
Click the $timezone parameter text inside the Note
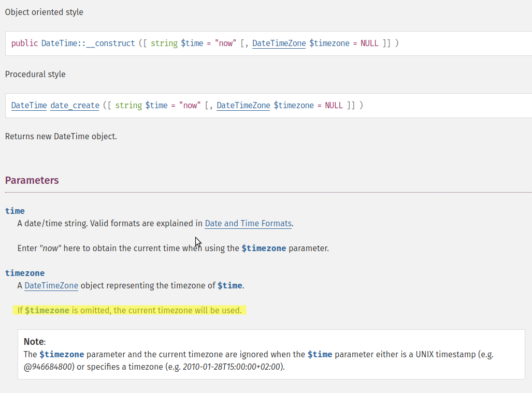click(x=61, y=354)
